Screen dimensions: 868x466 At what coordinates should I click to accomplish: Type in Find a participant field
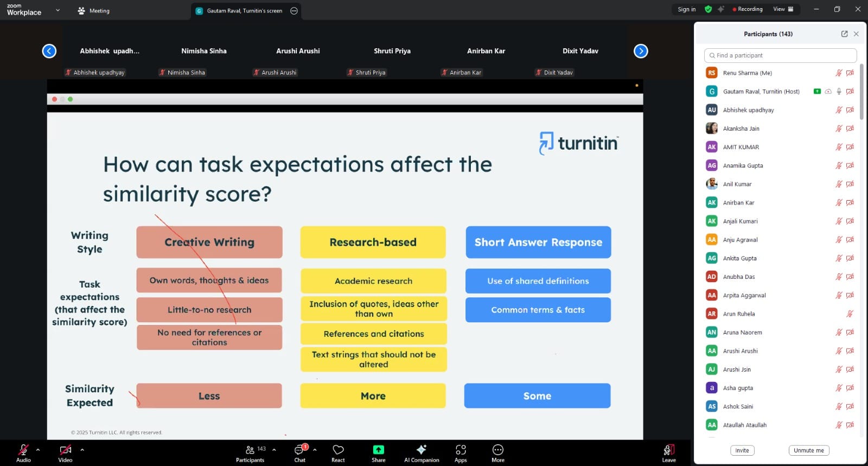(x=781, y=55)
